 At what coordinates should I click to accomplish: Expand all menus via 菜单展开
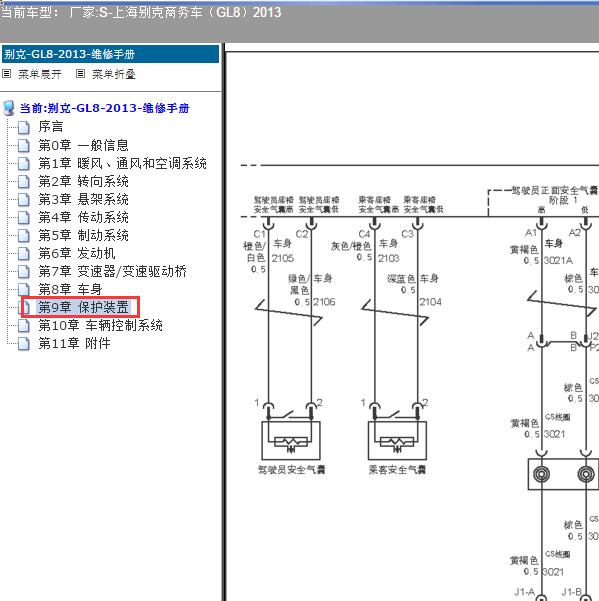(x=40, y=74)
